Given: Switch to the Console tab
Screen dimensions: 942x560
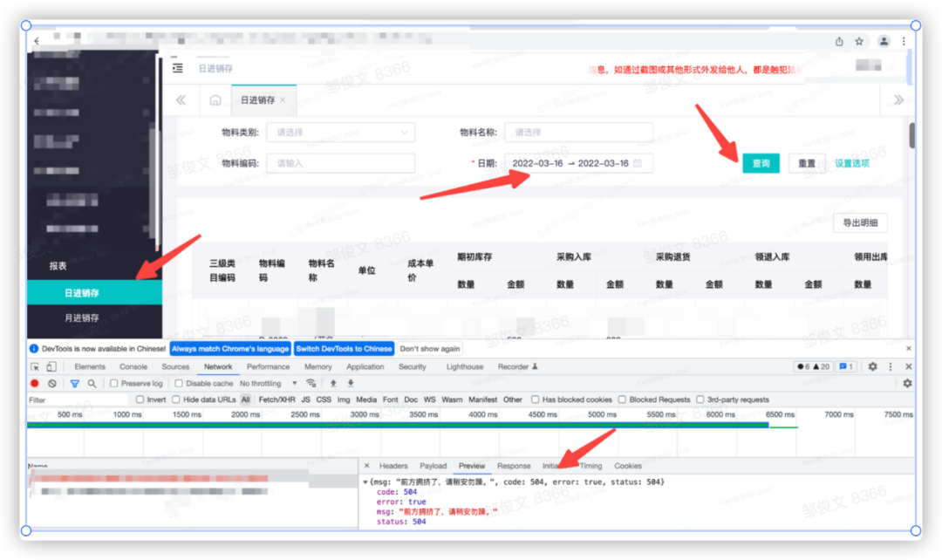Looking at the screenshot, I should click(133, 366).
